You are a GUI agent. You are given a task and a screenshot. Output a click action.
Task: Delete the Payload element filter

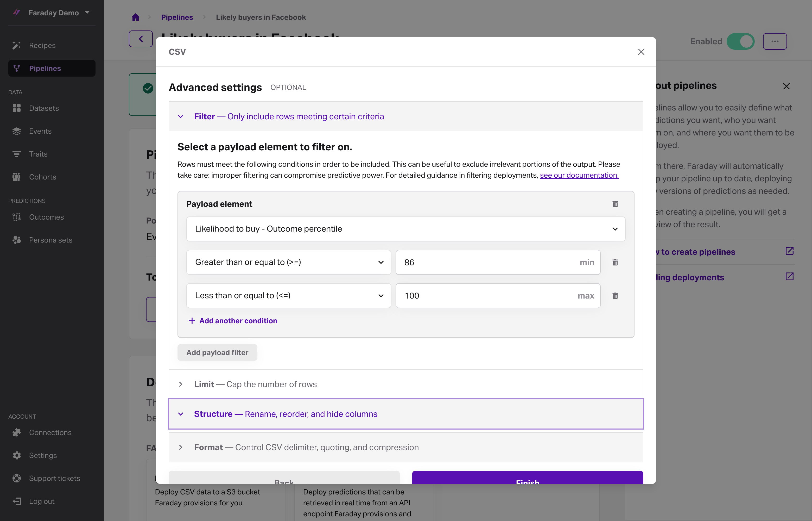tap(615, 204)
